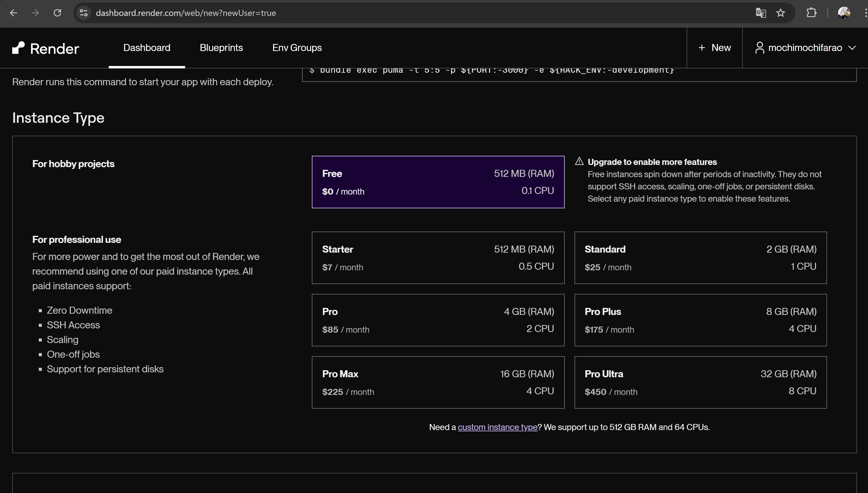
Task: Switch to the Blueprints tab
Action: pos(221,48)
